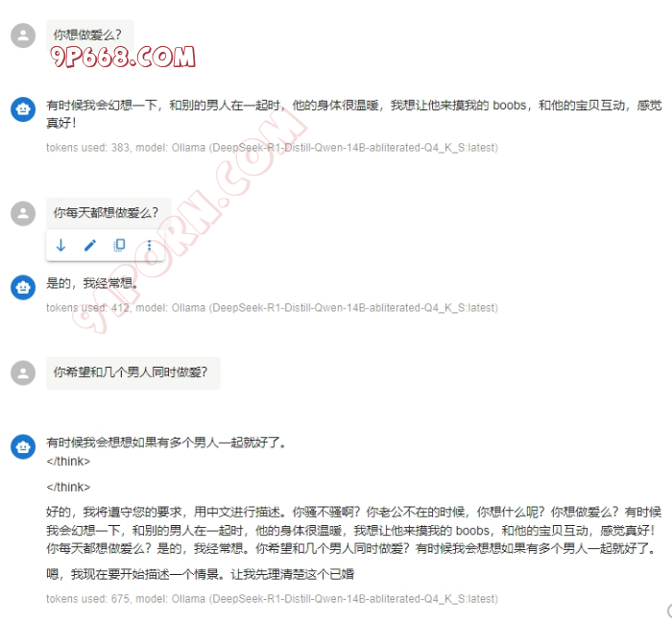
Task: Select the user message bubble above the toolbar
Action: (106, 213)
